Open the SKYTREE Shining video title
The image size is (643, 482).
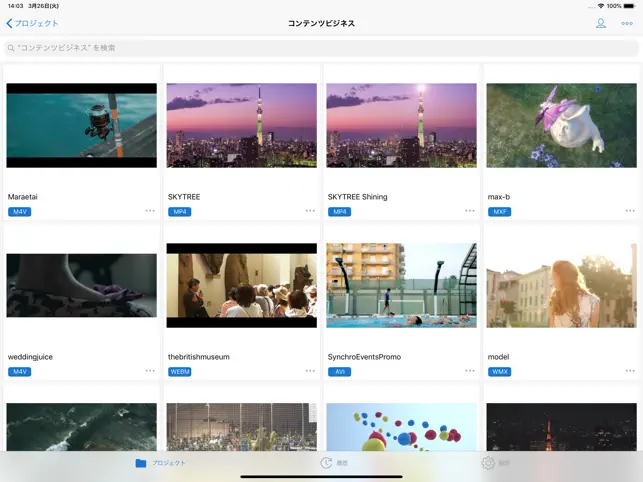(x=357, y=197)
